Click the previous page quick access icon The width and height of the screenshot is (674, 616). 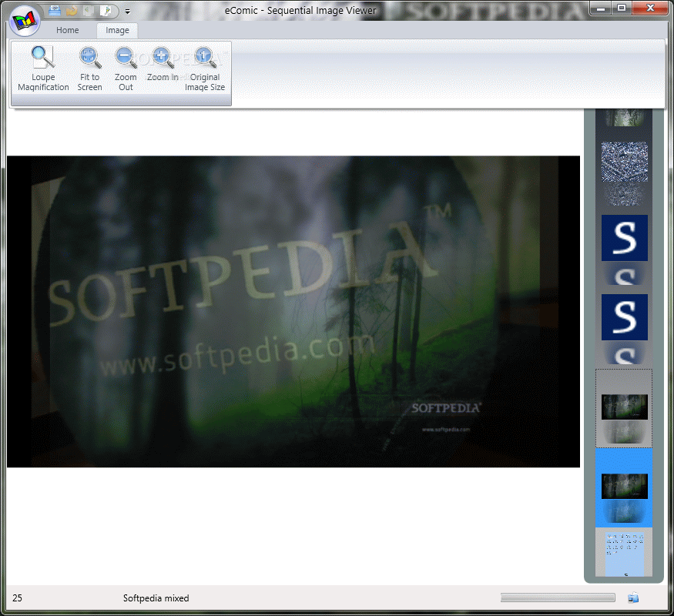pyautogui.click(x=89, y=11)
